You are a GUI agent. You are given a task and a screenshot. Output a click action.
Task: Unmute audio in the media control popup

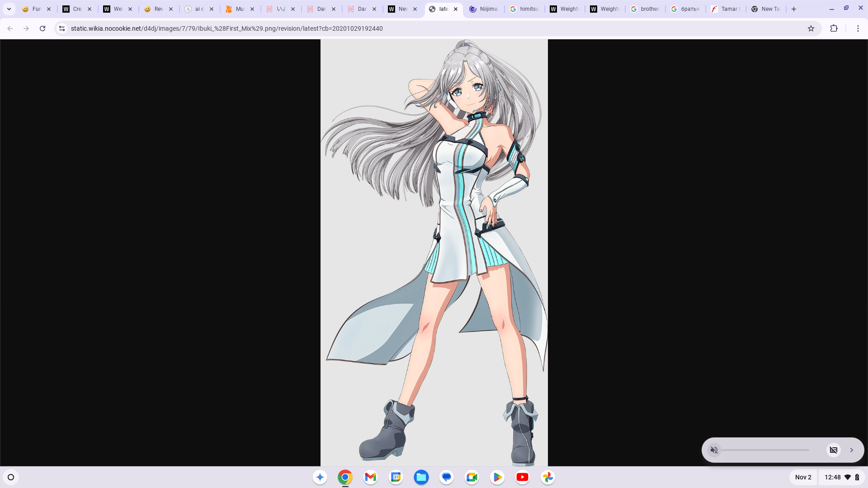pos(714,450)
